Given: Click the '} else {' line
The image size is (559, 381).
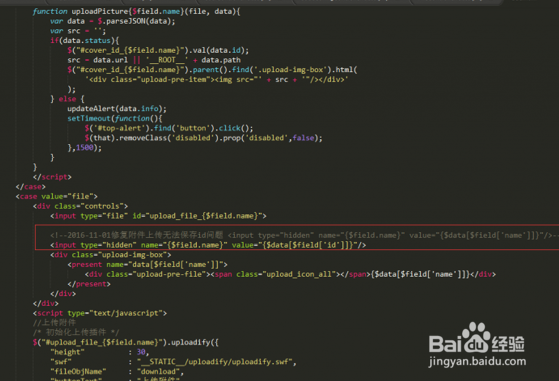Looking at the screenshot, I should 67,99.
